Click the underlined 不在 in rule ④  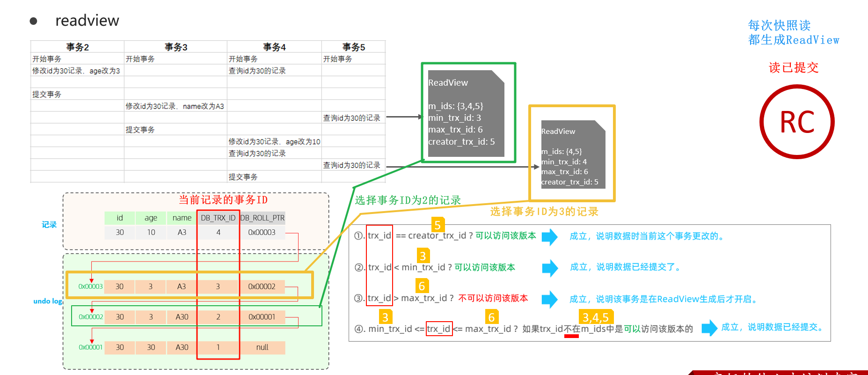click(x=572, y=329)
